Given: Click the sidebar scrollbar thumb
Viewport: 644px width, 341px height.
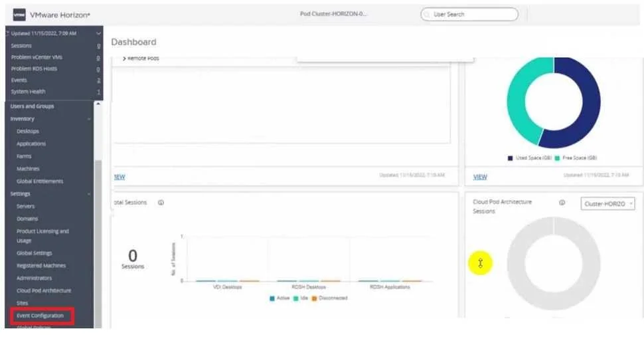Looking at the screenshot, I should tap(98, 243).
